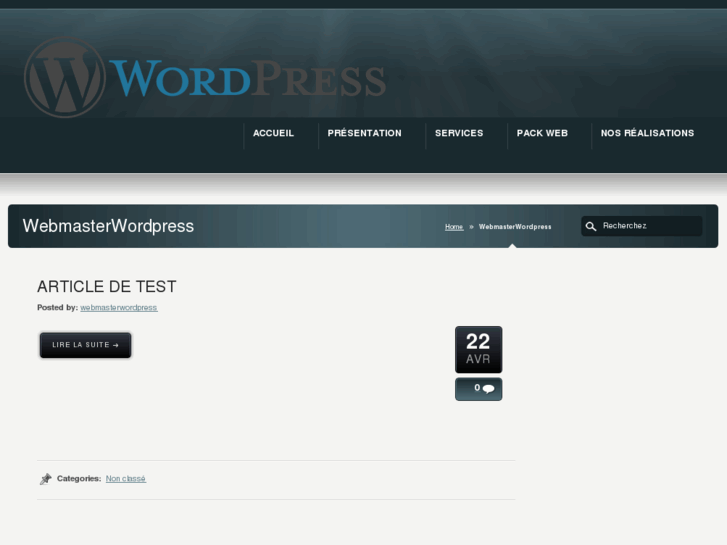Click the Categories label
Screen dimensions: 727x545
tap(79, 478)
